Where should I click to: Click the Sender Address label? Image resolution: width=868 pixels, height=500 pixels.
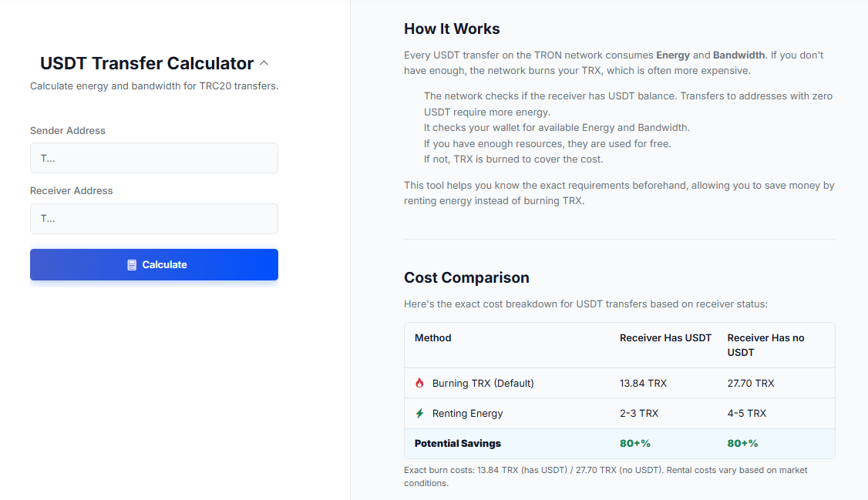(68, 131)
